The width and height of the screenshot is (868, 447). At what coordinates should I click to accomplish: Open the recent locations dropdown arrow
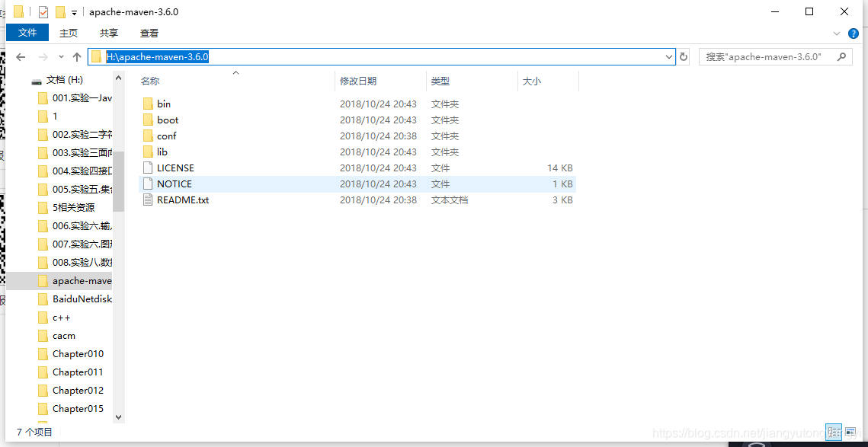click(61, 56)
